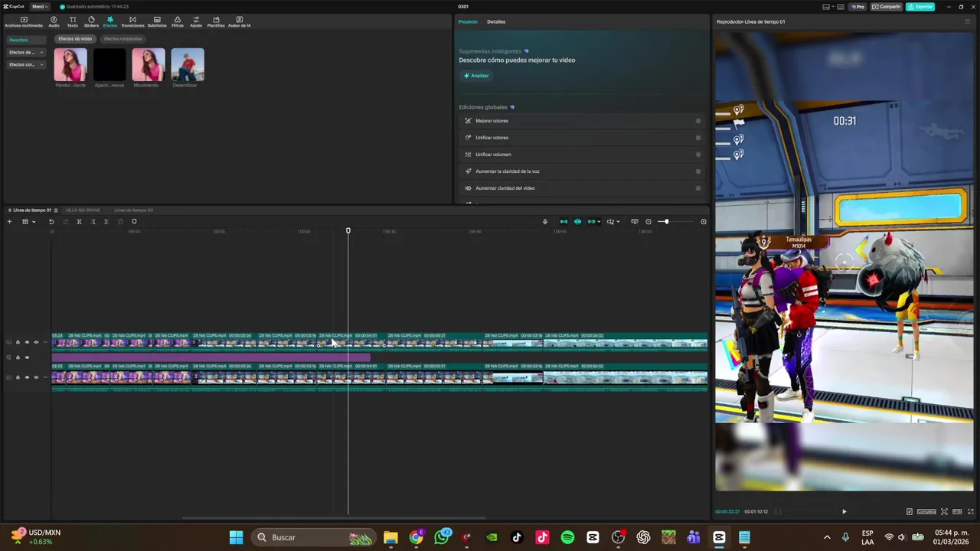Open the Archivos multimedia panel

point(24,21)
